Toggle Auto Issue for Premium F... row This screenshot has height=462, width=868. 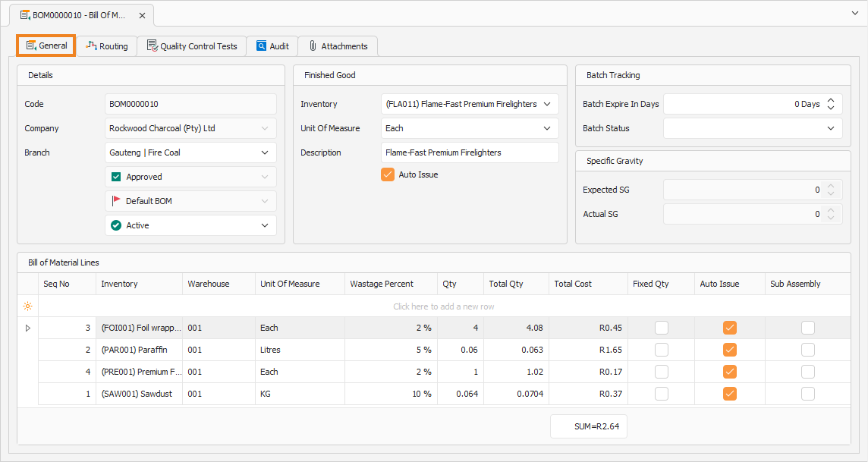[x=730, y=372]
